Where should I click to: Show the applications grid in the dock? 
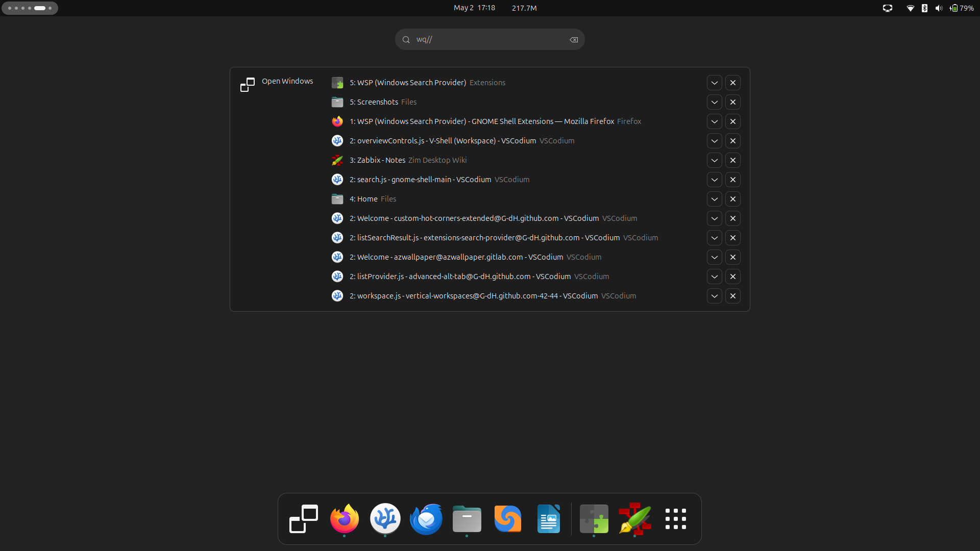676,519
